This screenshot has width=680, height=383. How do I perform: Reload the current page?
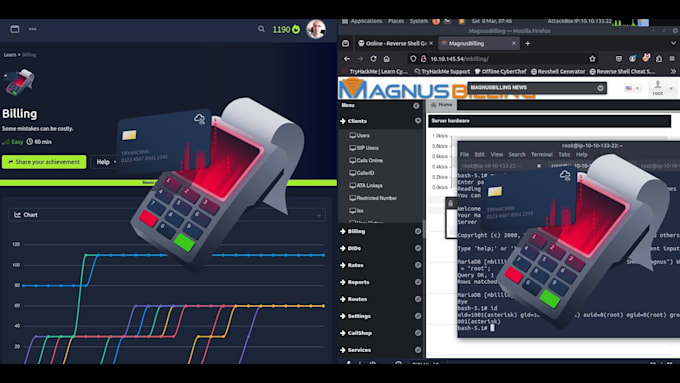click(373, 59)
